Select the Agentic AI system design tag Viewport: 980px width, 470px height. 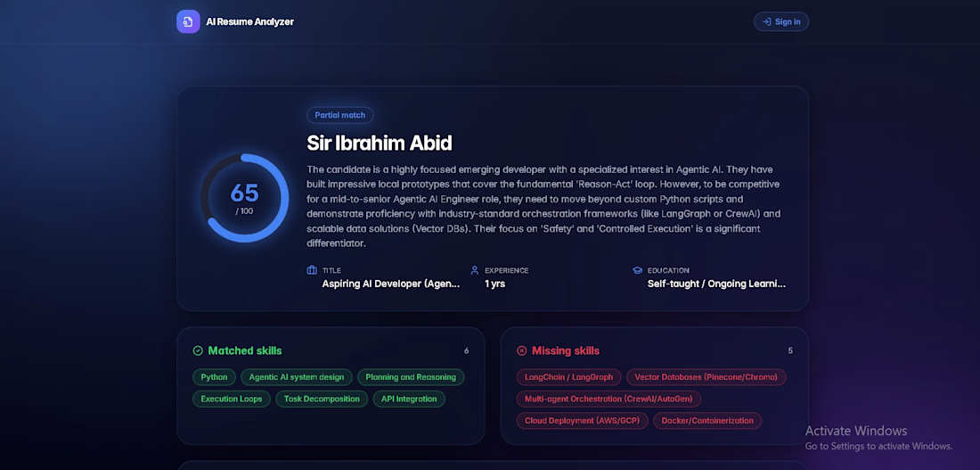(x=297, y=376)
